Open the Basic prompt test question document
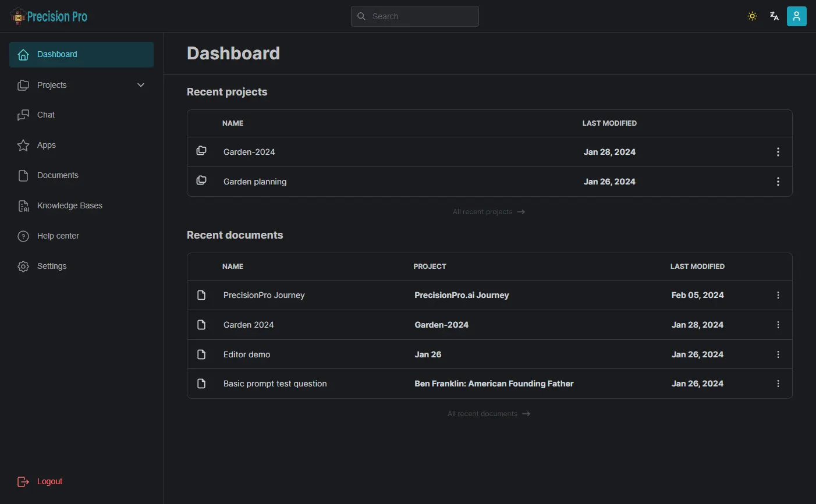 pyautogui.click(x=275, y=384)
